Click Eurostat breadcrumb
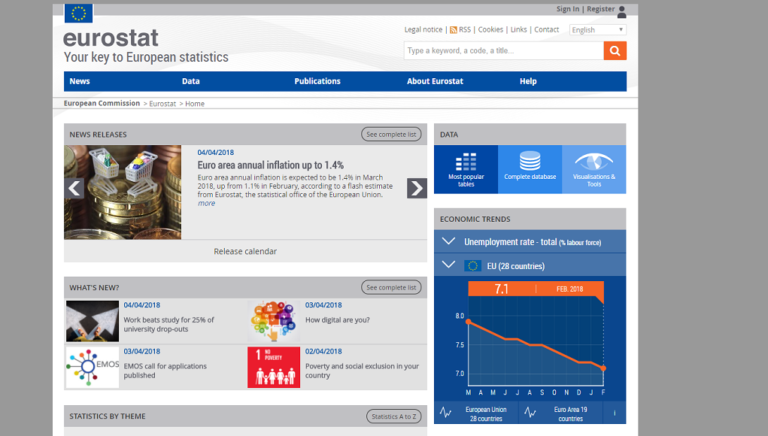Image resolution: width=768 pixels, height=436 pixels. [x=163, y=104]
